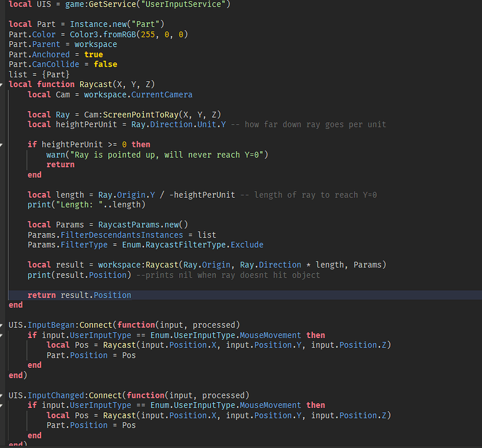Collapse the if block inside InputChanged

click(x=3, y=405)
